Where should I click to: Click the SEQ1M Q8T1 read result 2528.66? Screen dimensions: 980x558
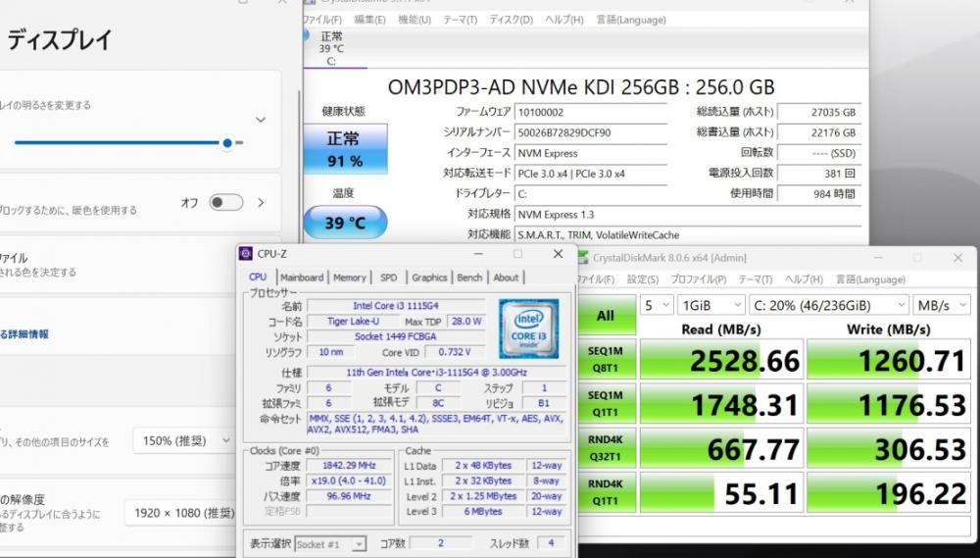point(721,360)
